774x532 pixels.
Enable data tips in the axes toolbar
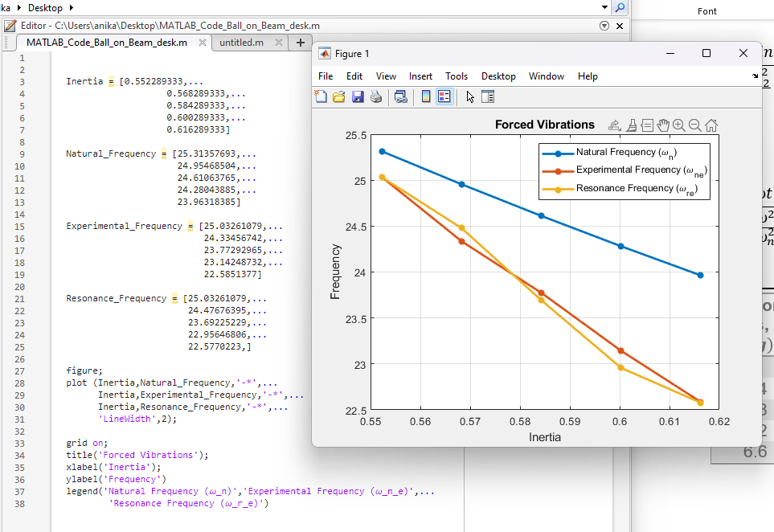pos(647,125)
